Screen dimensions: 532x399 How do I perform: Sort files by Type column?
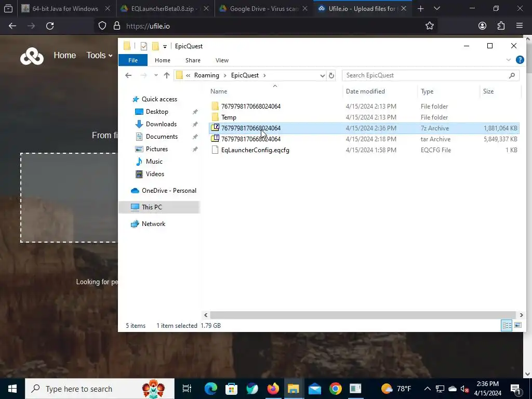pos(427,91)
